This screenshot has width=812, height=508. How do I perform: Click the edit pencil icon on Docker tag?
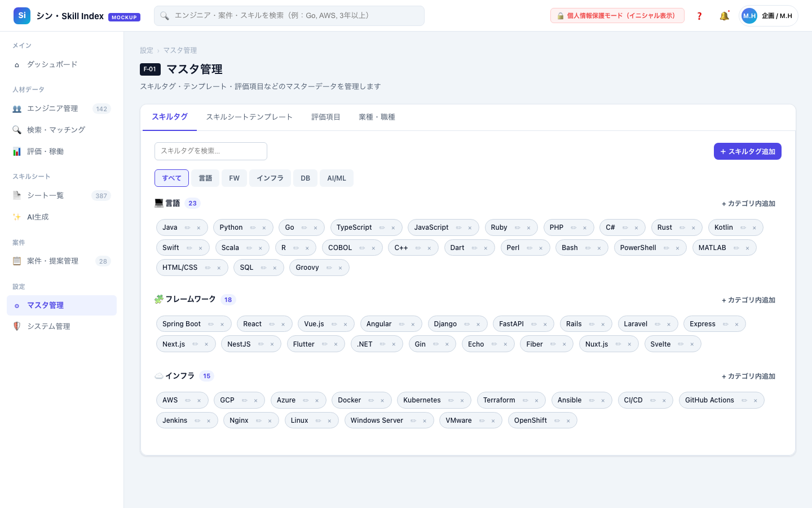coord(372,401)
